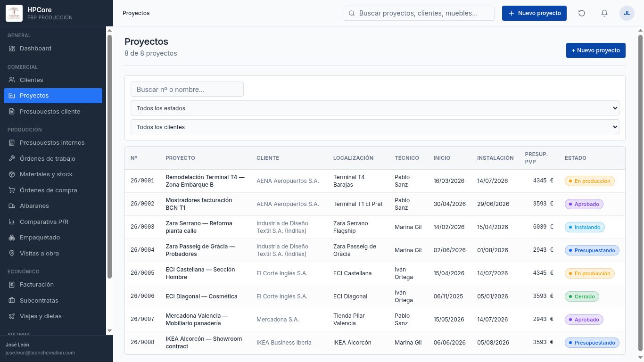Click the top bar Nuevo proyecto button
This screenshot has height=362, width=644.
[x=534, y=13]
